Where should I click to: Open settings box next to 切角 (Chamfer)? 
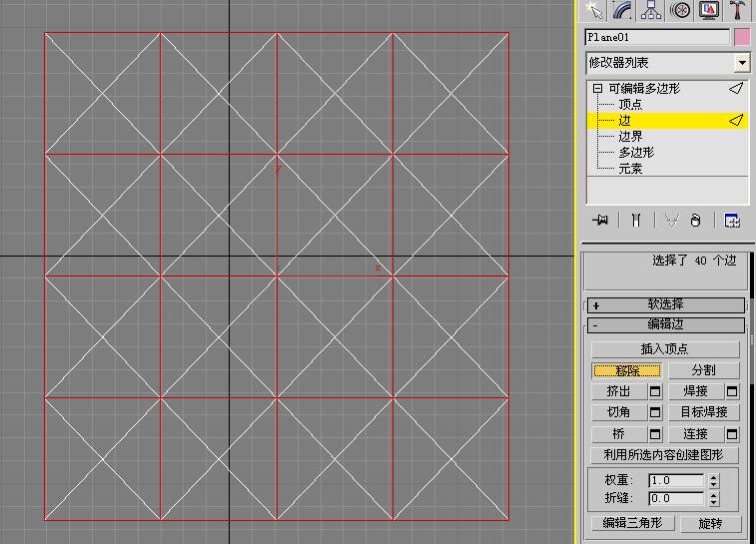click(x=655, y=412)
